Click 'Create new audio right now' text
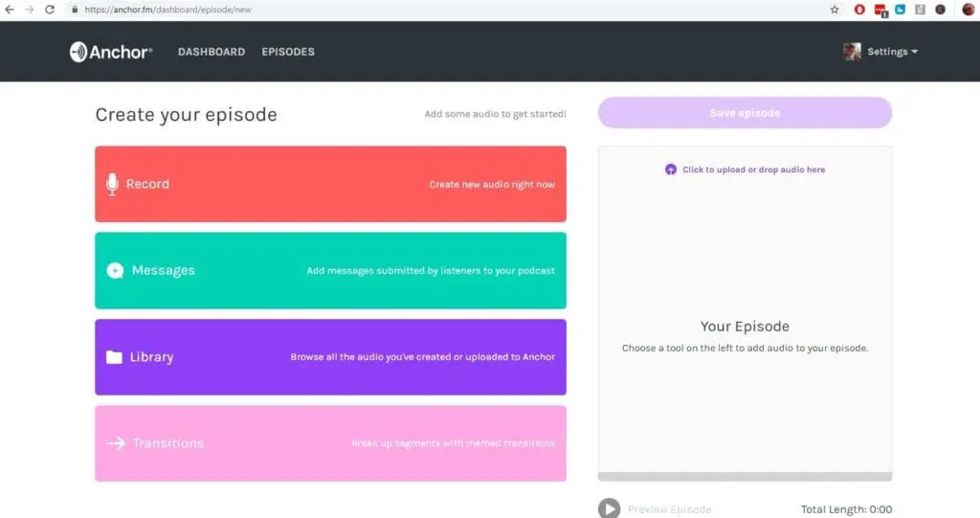 click(492, 185)
